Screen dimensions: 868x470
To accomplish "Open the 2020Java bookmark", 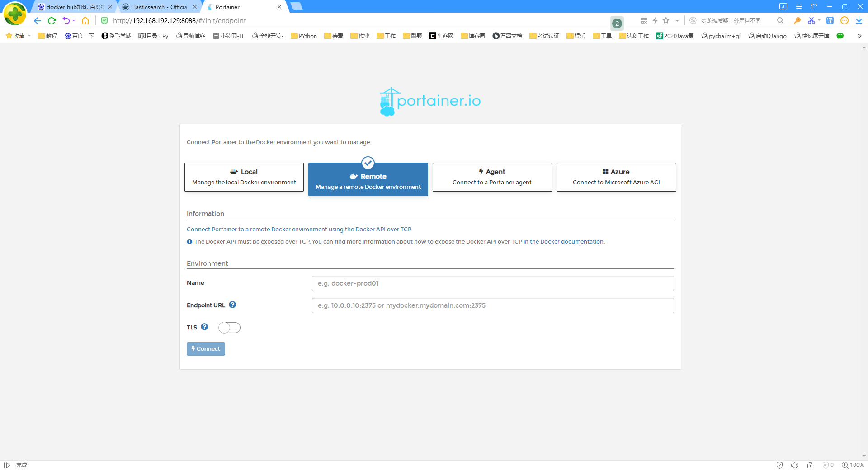I will [675, 36].
